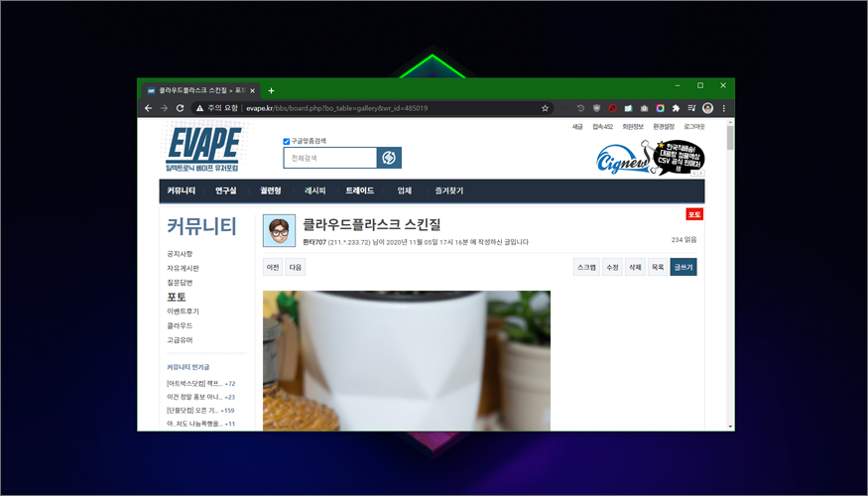The image size is (868, 496).
Task: Open the 레시피 navbar menu
Action: 315,190
